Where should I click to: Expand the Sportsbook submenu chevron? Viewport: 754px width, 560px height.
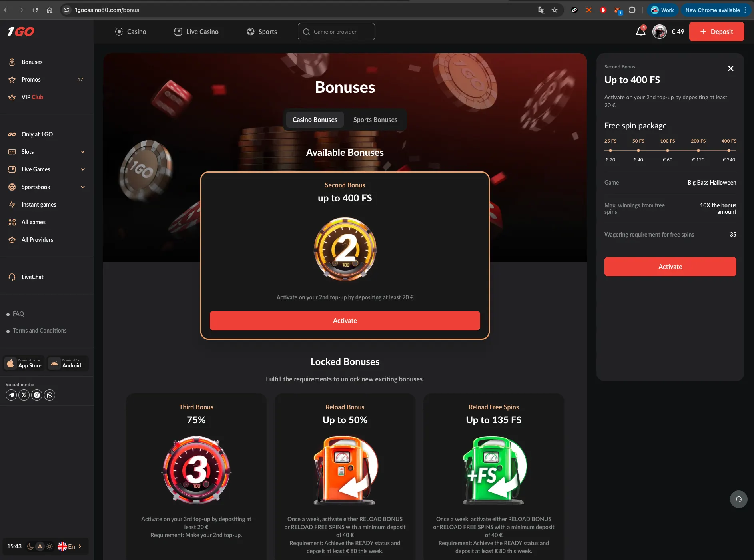[83, 187]
